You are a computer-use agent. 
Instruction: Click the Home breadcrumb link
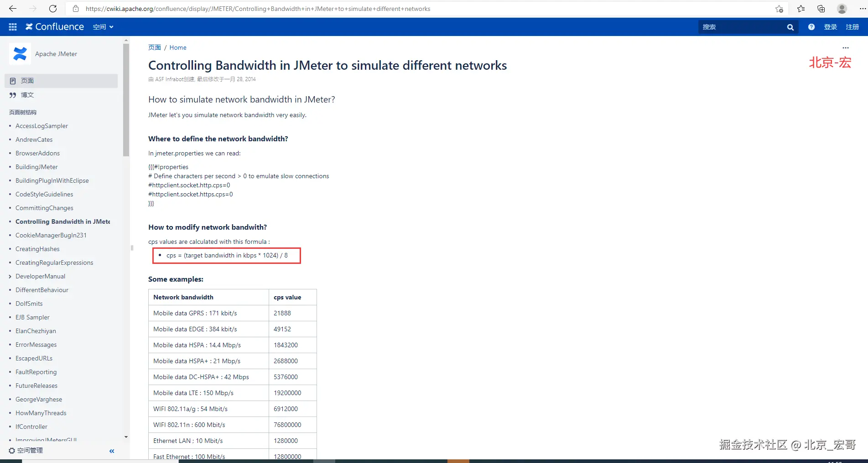[x=178, y=47]
